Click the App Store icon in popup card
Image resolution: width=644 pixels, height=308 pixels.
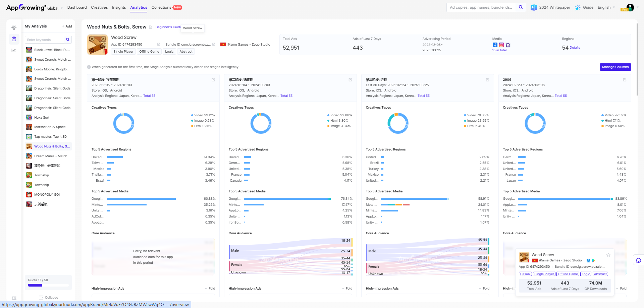588,260
